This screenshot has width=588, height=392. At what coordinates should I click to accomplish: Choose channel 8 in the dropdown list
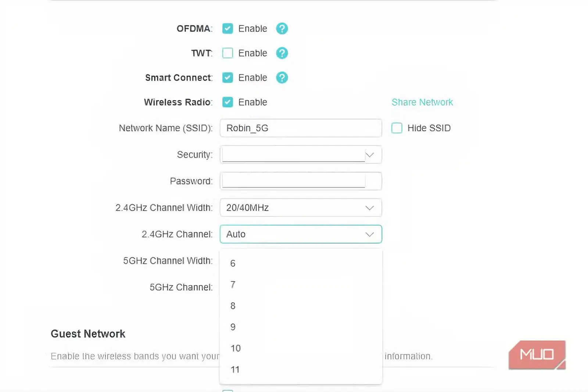[x=301, y=306]
